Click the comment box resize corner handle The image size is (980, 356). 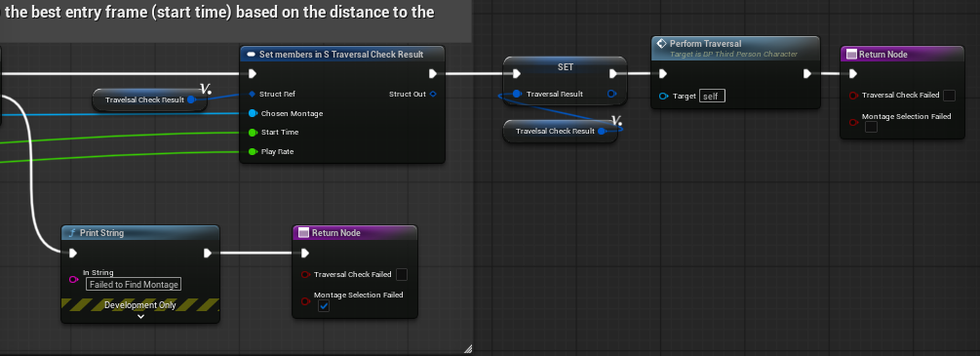(468, 349)
